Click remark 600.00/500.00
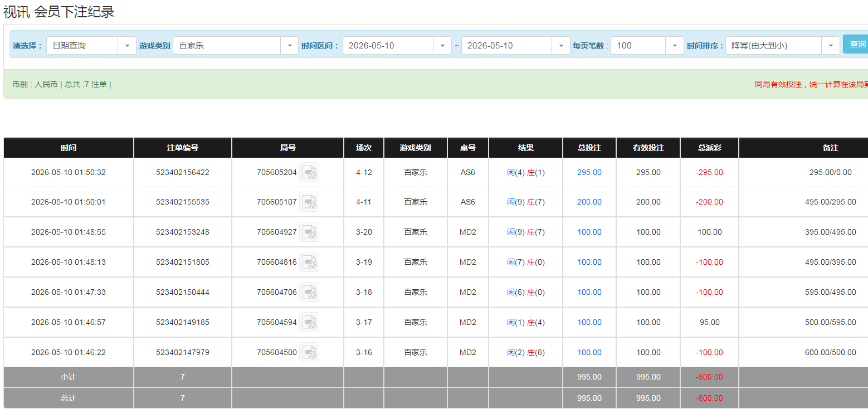This screenshot has height=413, width=868. pyautogui.click(x=831, y=353)
